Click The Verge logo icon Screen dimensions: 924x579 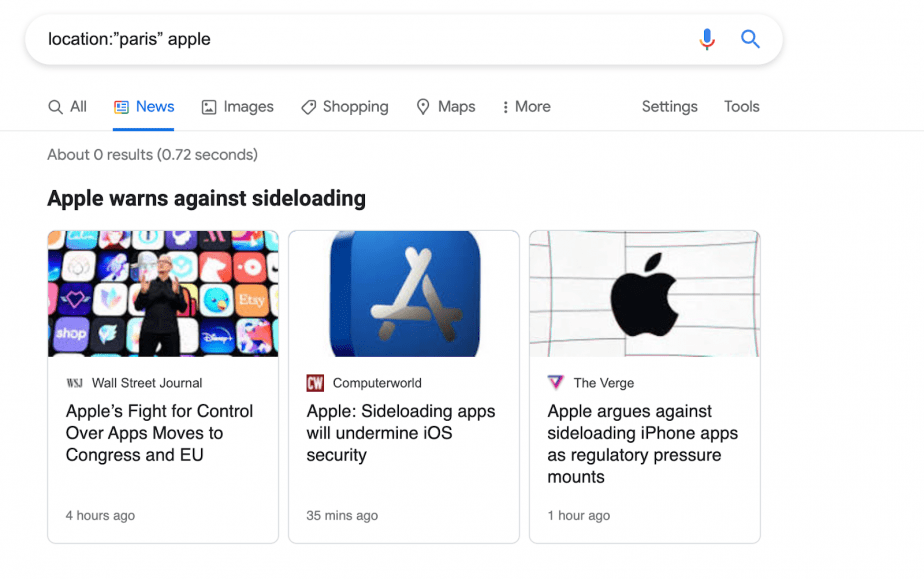click(556, 382)
